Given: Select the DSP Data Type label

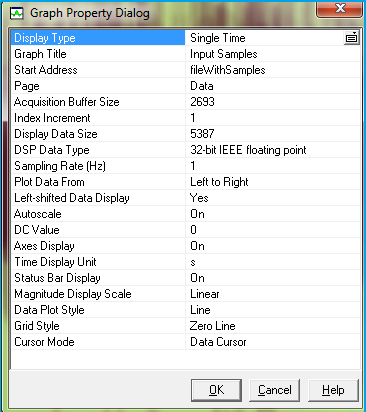Looking at the screenshot, I should click(52, 150).
